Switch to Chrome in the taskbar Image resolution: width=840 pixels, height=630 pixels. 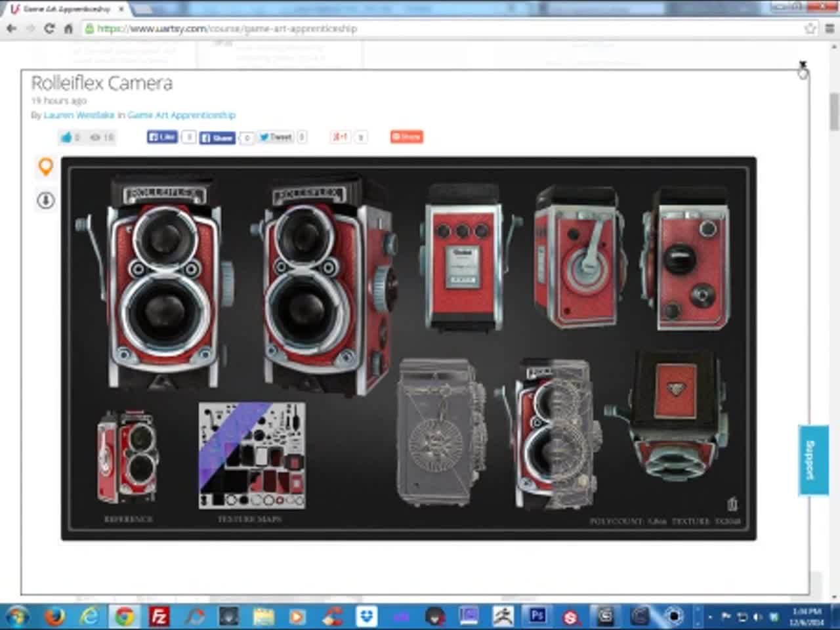(x=124, y=617)
